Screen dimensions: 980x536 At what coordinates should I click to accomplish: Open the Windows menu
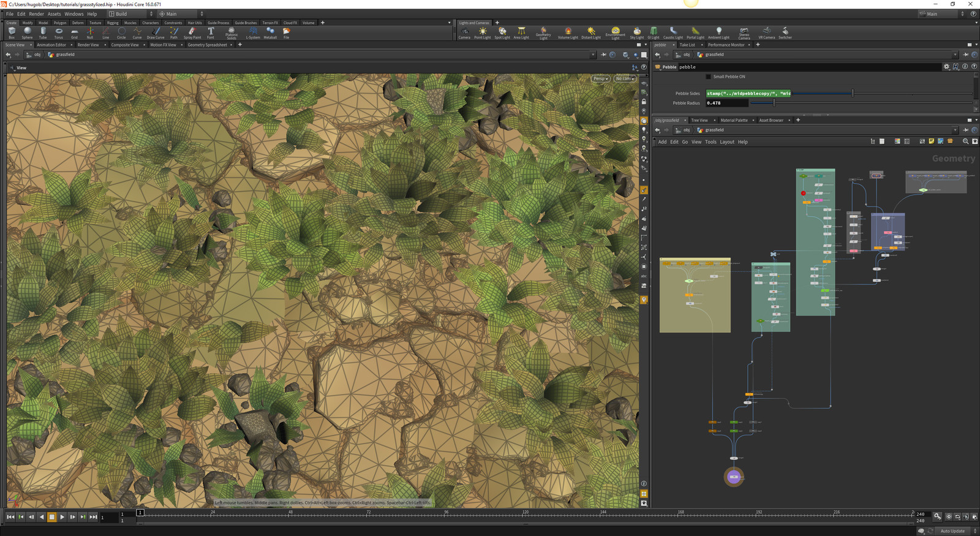pos(74,13)
